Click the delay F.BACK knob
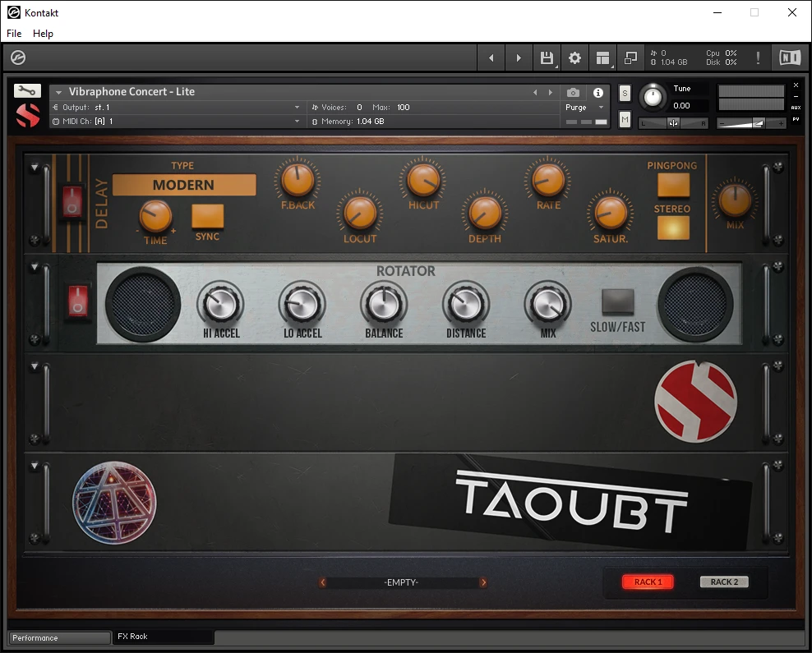Image resolution: width=812 pixels, height=653 pixels. pos(298,180)
